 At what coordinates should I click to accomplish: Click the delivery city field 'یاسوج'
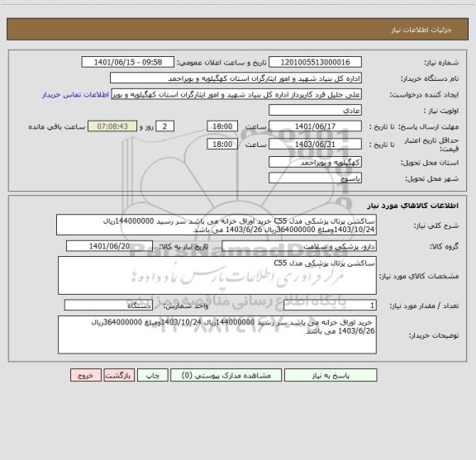point(315,178)
